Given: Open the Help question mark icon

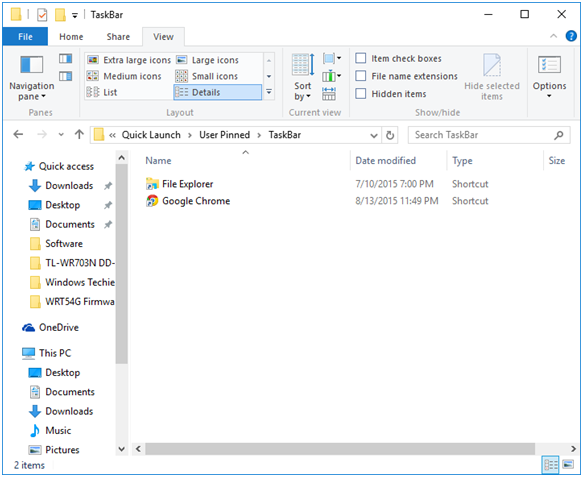Looking at the screenshot, I should pyautogui.click(x=571, y=36).
